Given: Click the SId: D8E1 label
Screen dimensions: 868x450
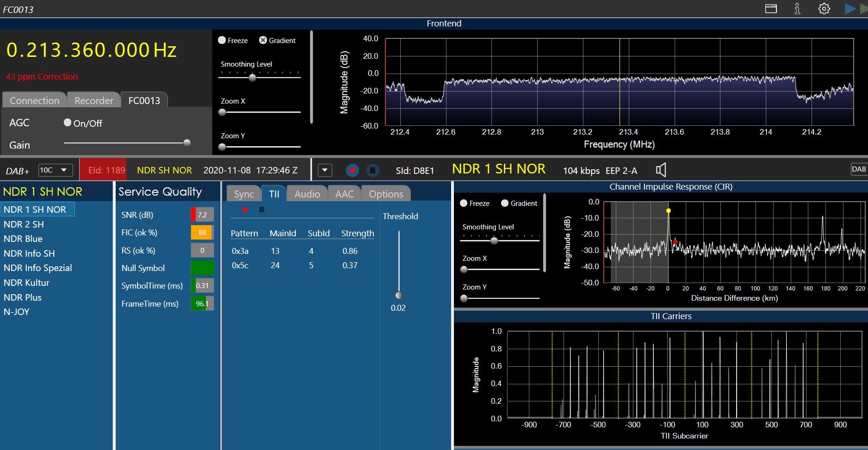Looking at the screenshot, I should [415, 171].
